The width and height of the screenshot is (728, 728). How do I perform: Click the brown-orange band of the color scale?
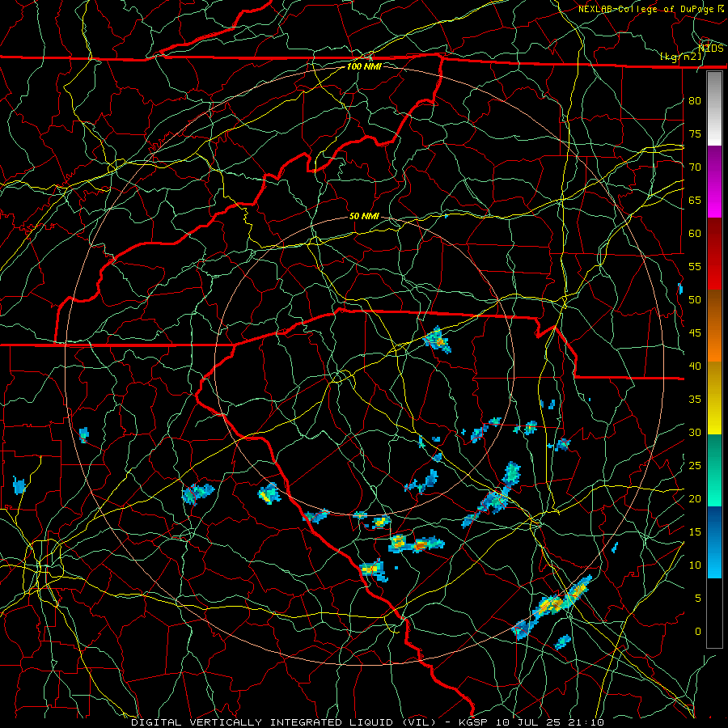point(714,327)
